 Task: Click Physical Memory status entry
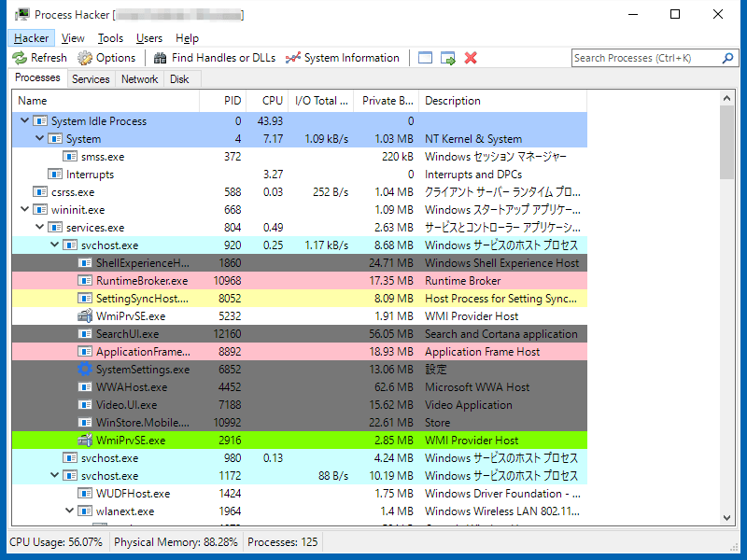pyautogui.click(x=176, y=542)
